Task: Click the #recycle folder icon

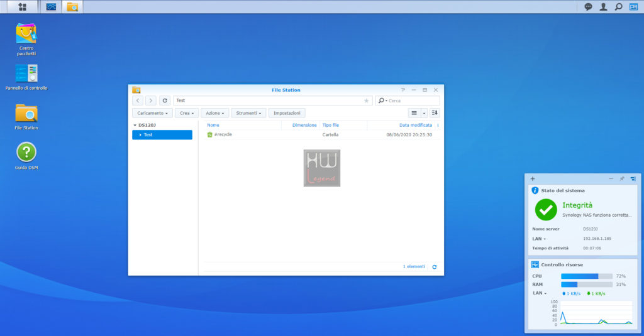Action: point(209,134)
